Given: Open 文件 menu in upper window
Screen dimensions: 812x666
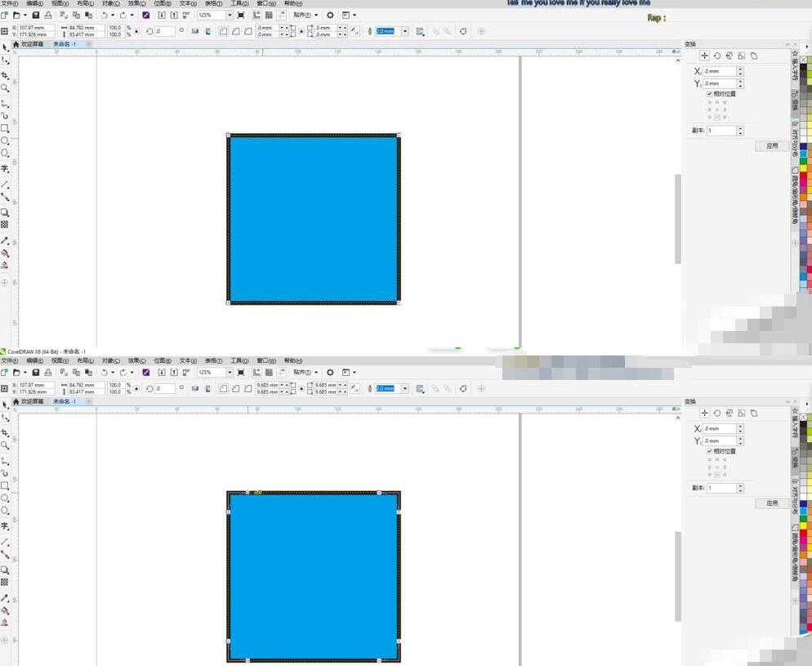Looking at the screenshot, I should coord(9,3).
